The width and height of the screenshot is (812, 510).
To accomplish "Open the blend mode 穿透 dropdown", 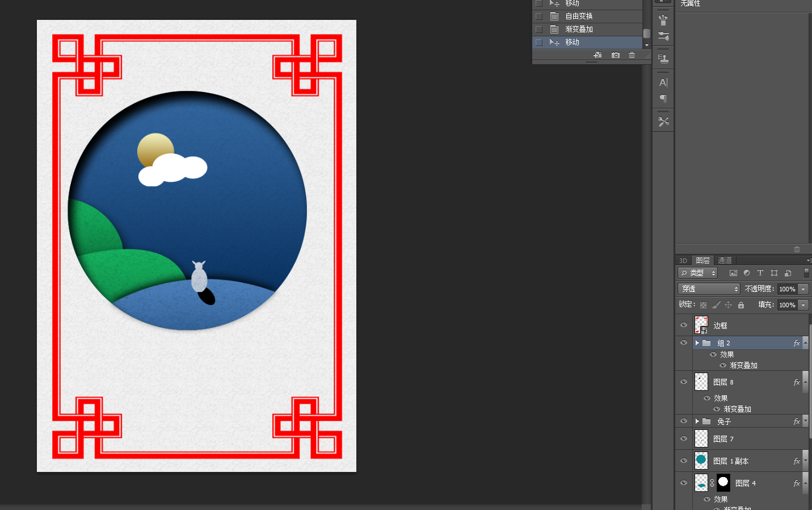I will [x=709, y=289].
